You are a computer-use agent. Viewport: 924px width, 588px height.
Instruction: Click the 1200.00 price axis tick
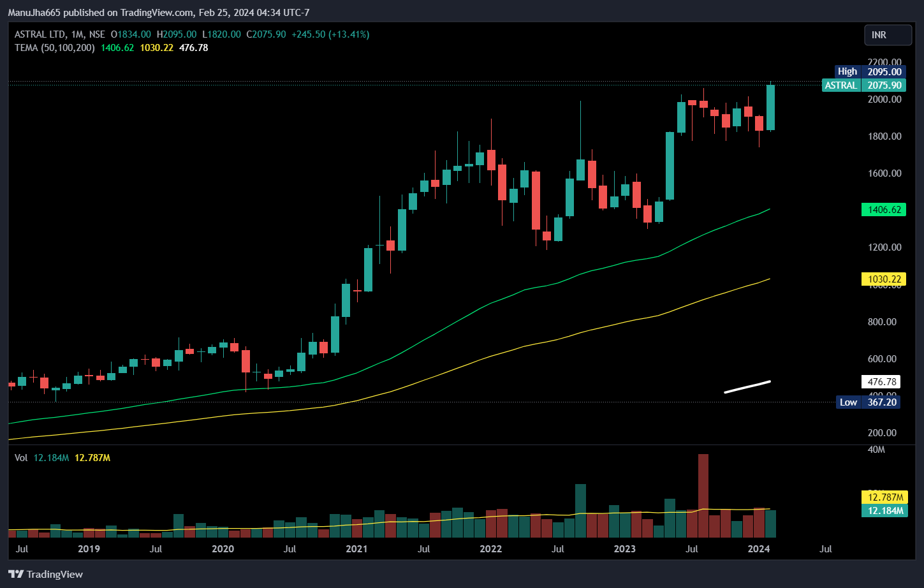coord(884,247)
